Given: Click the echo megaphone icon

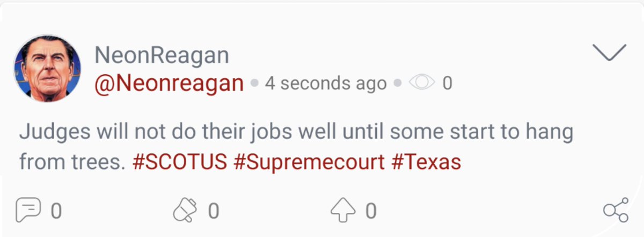Looking at the screenshot, I should [x=185, y=210].
